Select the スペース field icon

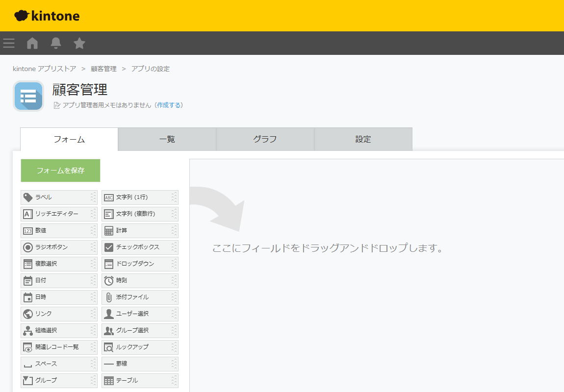pos(27,366)
